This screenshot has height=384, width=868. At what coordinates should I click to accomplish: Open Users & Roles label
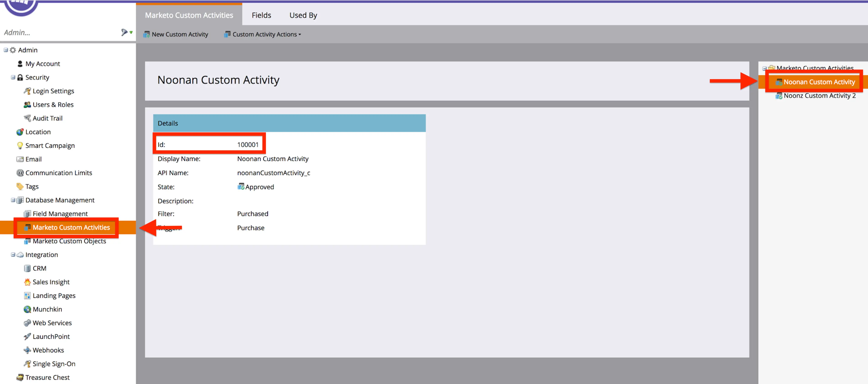53,105
